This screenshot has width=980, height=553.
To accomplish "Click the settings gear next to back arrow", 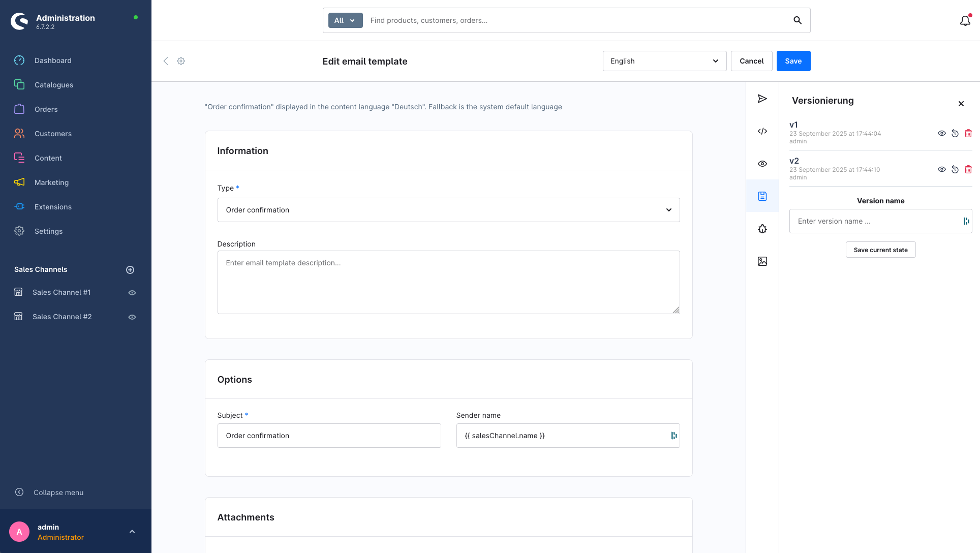I will pyautogui.click(x=181, y=61).
